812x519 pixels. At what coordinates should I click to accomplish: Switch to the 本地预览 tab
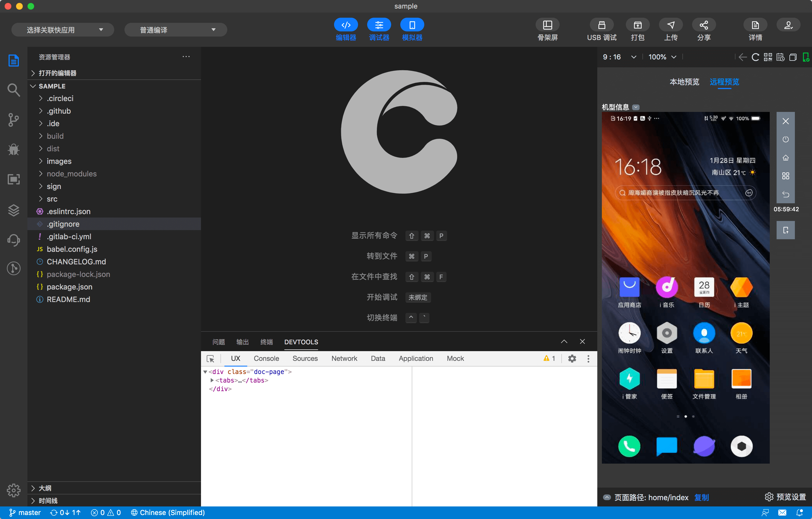[684, 82]
